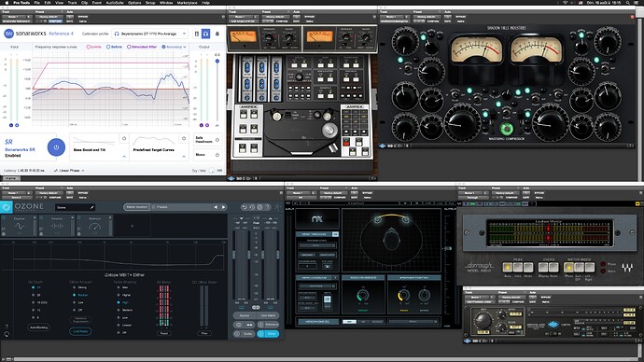Open the AudioSuite menu
Screen dimensions: 644x362
pos(115,3)
